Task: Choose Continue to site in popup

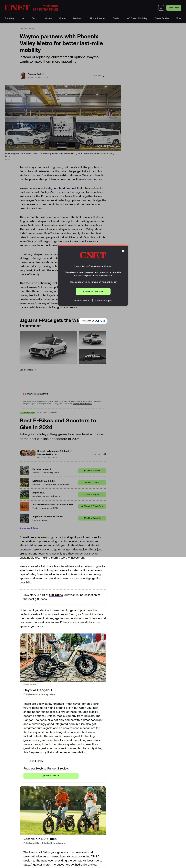Action: point(81,301)
